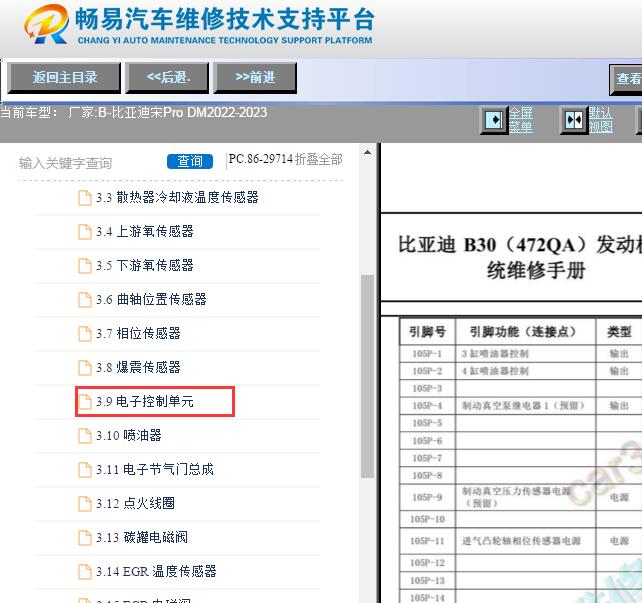Click the 3 缸喷油器控制 cell
Image resolution: width=642 pixels, height=603 pixels.
tap(525, 354)
